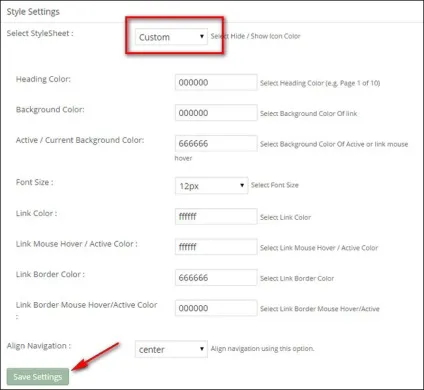
Task: Click the 'Select Heading Color (e.g. Page 1 of 10)' hint
Action: click(x=320, y=83)
